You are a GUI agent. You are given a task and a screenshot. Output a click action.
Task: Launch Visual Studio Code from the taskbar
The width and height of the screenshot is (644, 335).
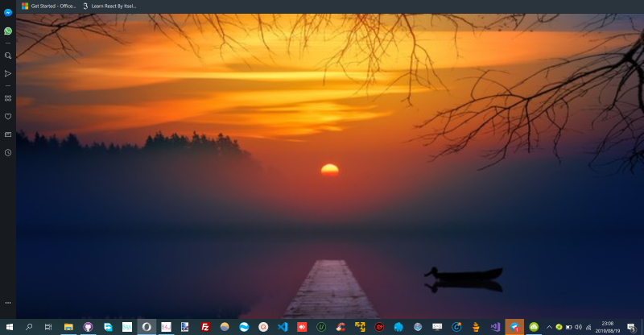click(x=283, y=327)
